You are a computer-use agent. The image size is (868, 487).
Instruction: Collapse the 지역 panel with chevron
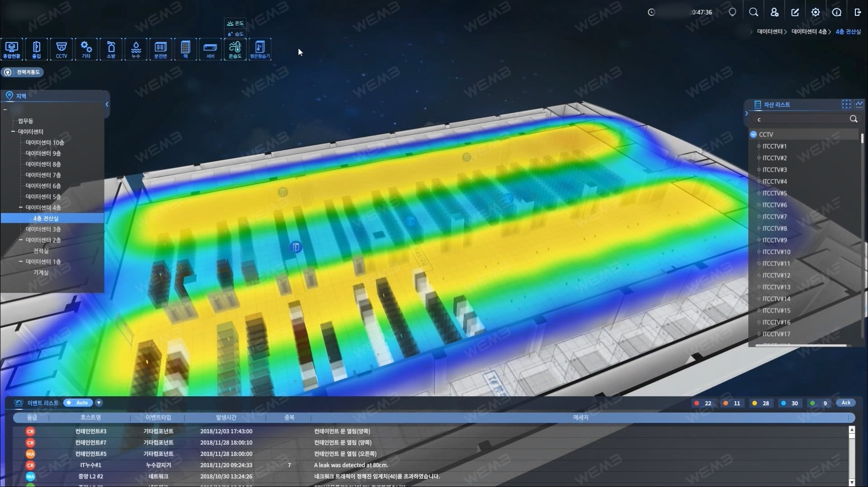[107, 104]
